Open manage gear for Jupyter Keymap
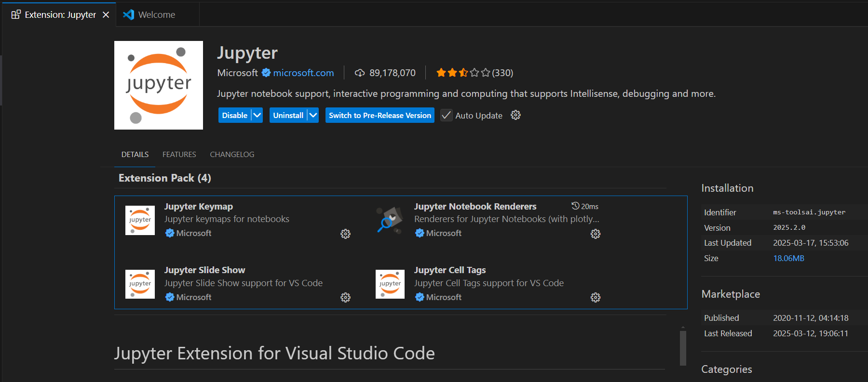 pos(345,234)
